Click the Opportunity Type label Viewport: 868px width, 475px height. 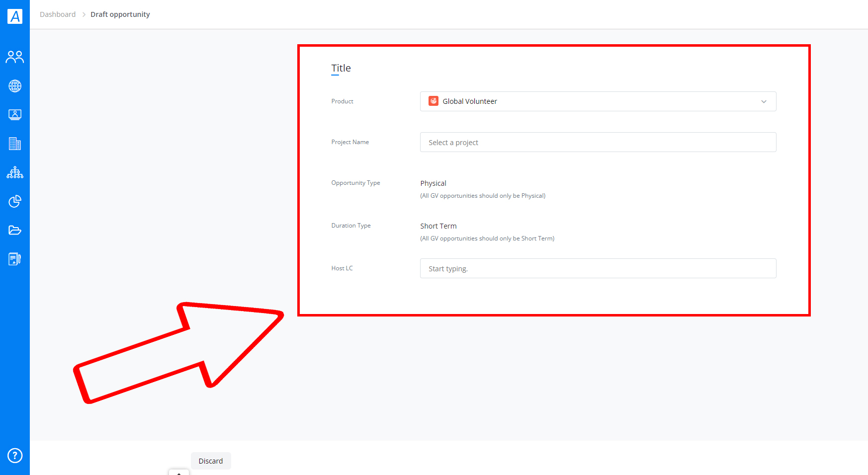pos(355,183)
